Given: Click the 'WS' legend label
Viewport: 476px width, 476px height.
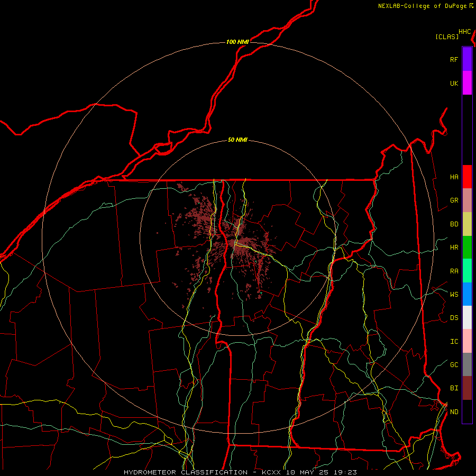Looking at the screenshot, I should pyautogui.click(x=454, y=294).
